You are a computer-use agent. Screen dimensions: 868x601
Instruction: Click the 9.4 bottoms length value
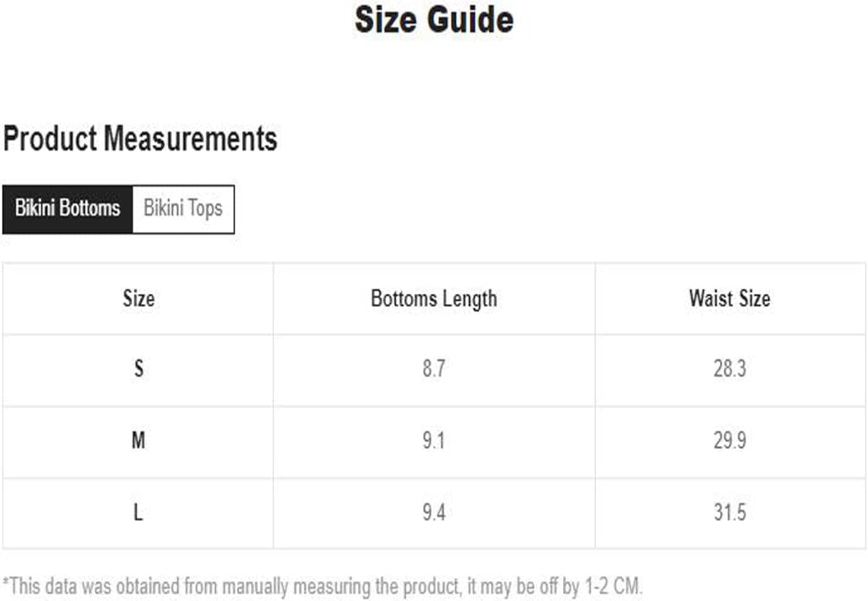434,512
